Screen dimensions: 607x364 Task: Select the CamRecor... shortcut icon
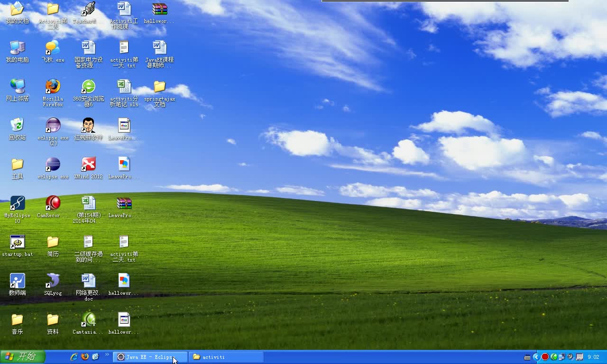coord(53,207)
